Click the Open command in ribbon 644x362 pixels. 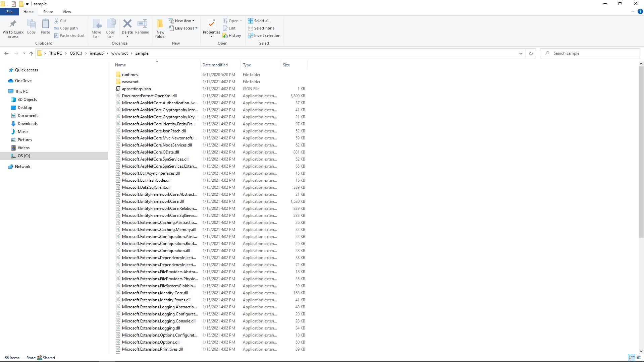point(232,21)
